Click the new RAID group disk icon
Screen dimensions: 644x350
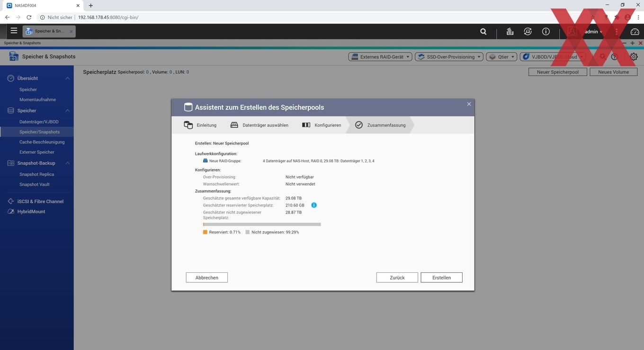pos(206,161)
